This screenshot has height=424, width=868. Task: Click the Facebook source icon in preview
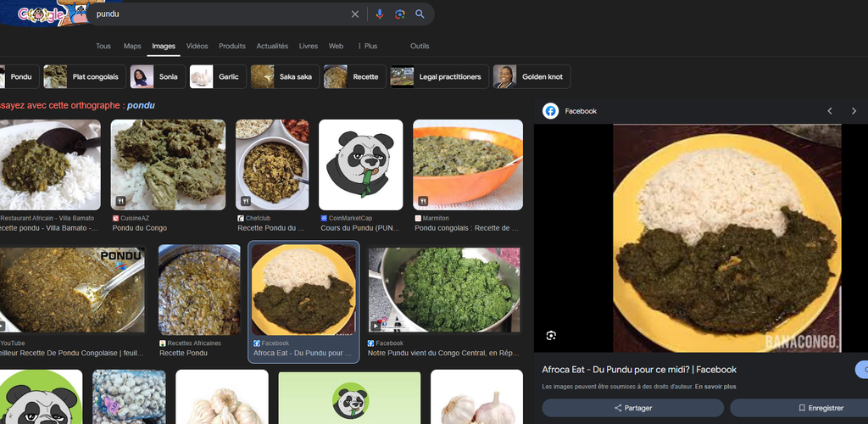click(x=551, y=111)
